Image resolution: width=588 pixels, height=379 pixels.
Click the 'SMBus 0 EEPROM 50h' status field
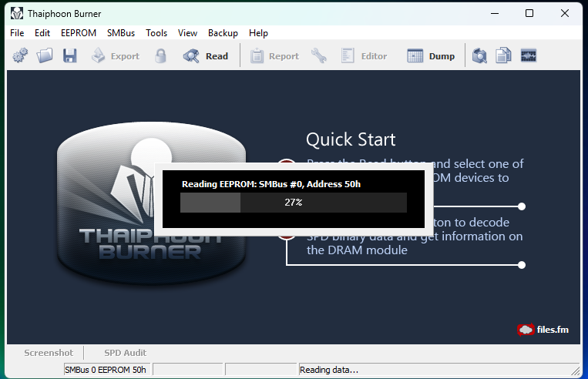pos(107,370)
